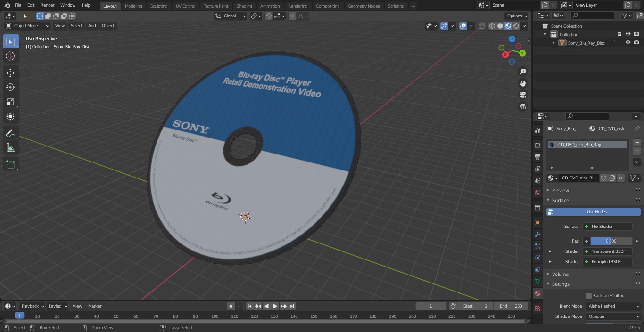The width and height of the screenshot is (644, 332).
Task: Toggle viewport visibility of Sony_Blu_Ray_Disc
Action: point(628,42)
